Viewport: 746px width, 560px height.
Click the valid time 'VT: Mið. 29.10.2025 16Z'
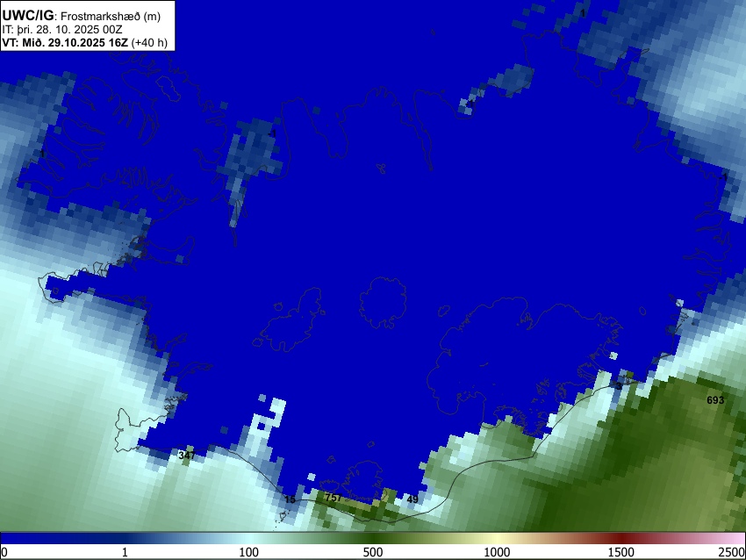click(x=65, y=42)
